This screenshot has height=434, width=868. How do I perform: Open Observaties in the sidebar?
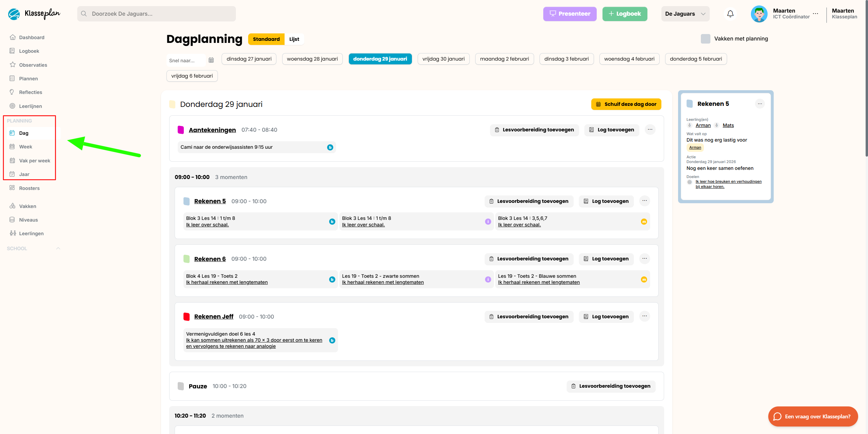click(x=33, y=65)
